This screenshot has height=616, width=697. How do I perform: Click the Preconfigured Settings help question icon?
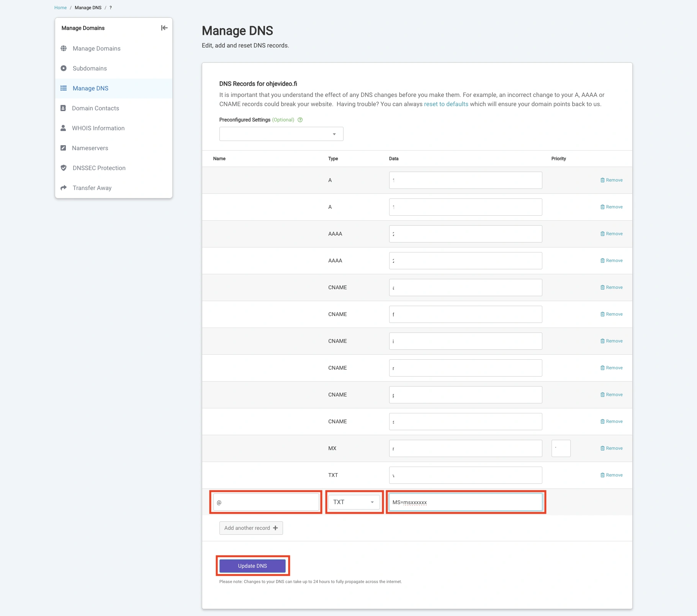point(300,120)
